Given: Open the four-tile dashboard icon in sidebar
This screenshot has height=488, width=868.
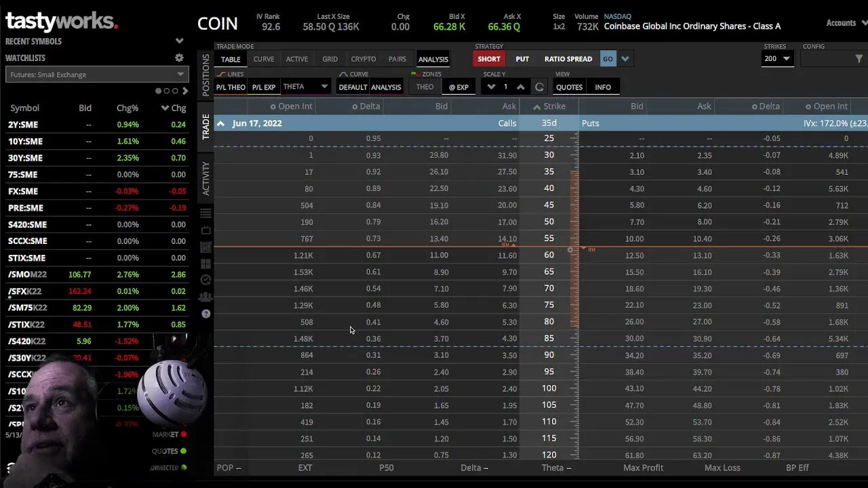Looking at the screenshot, I should point(206,264).
